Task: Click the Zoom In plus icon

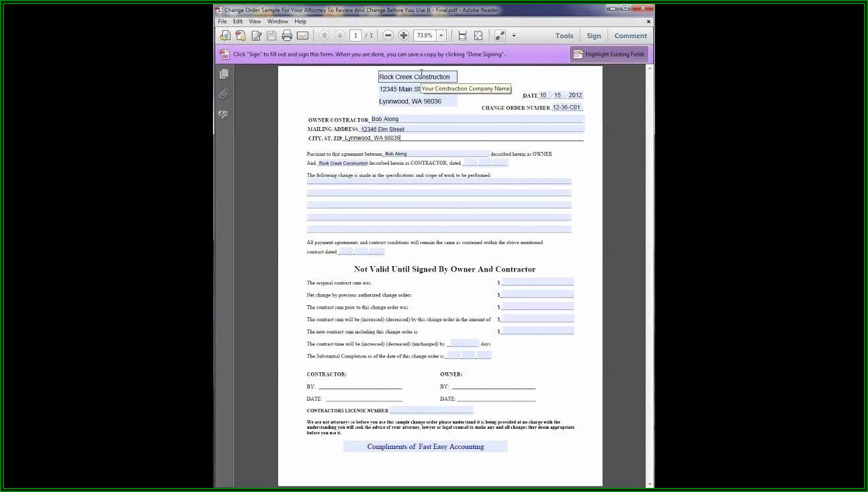Action: click(404, 36)
